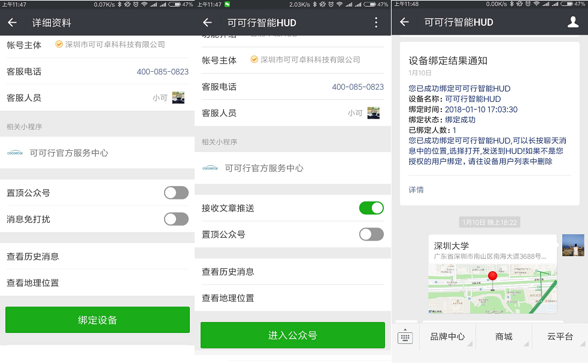Tap the verified badge beside 帐号主体 on the 详细资料 screen
The image size is (588, 364).
pyautogui.click(x=59, y=44)
